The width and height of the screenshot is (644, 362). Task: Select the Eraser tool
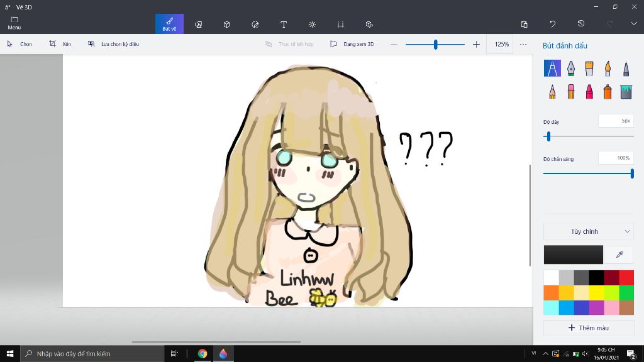pyautogui.click(x=571, y=92)
